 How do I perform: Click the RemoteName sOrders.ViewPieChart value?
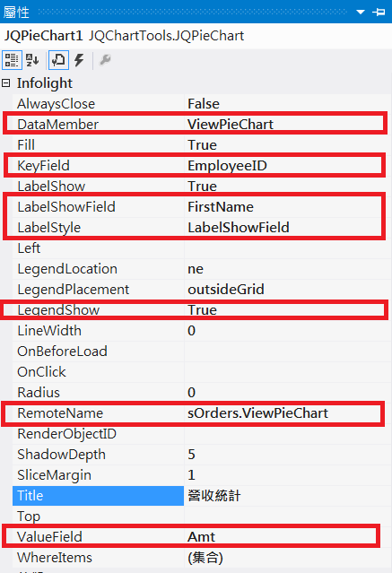287,413
